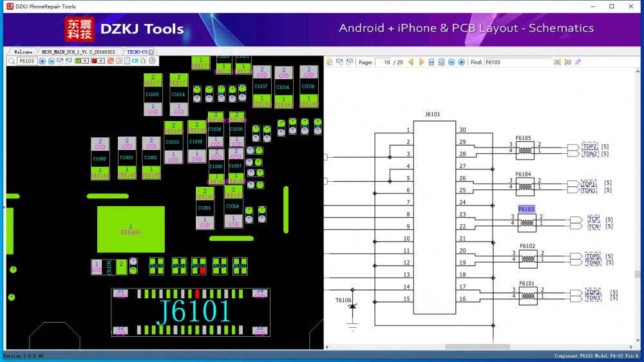Open the green color dropdown arrow
The image size is (644, 362).
(85, 61)
